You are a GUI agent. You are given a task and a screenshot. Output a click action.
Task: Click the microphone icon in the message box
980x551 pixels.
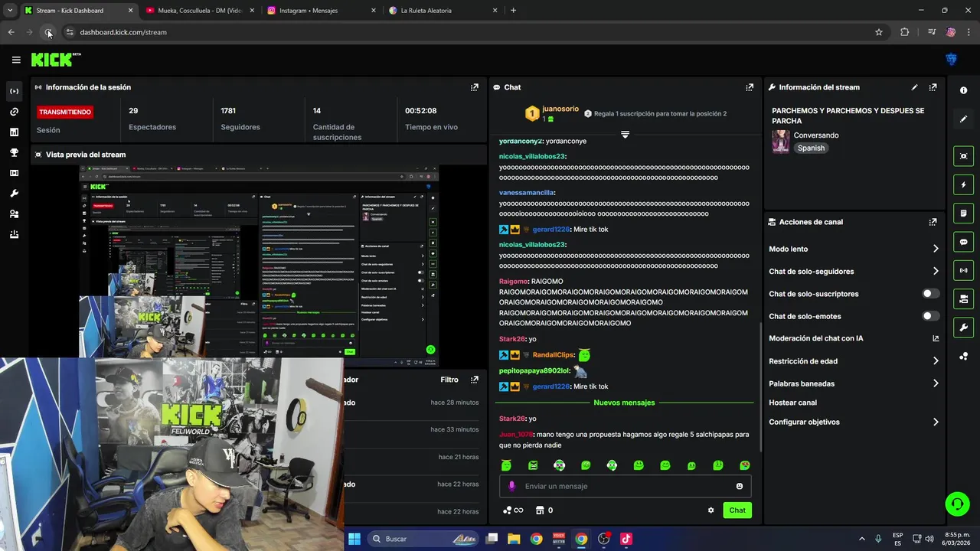512,486
